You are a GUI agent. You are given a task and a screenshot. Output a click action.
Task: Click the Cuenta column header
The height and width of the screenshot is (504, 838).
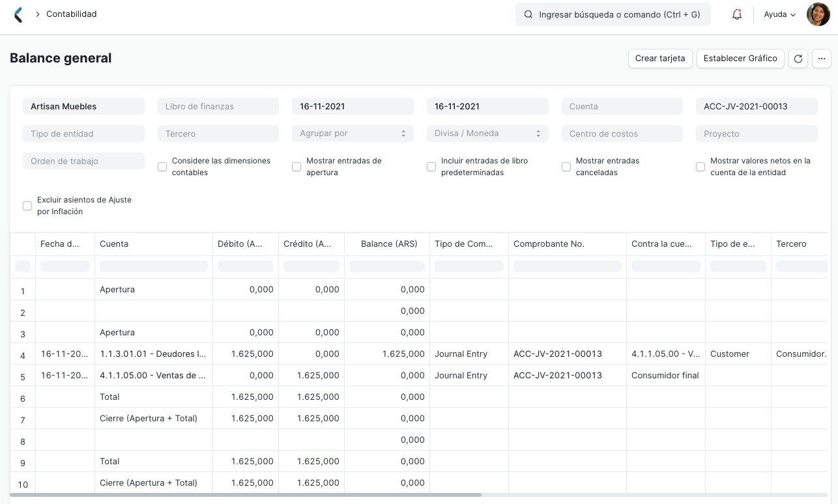tap(154, 244)
